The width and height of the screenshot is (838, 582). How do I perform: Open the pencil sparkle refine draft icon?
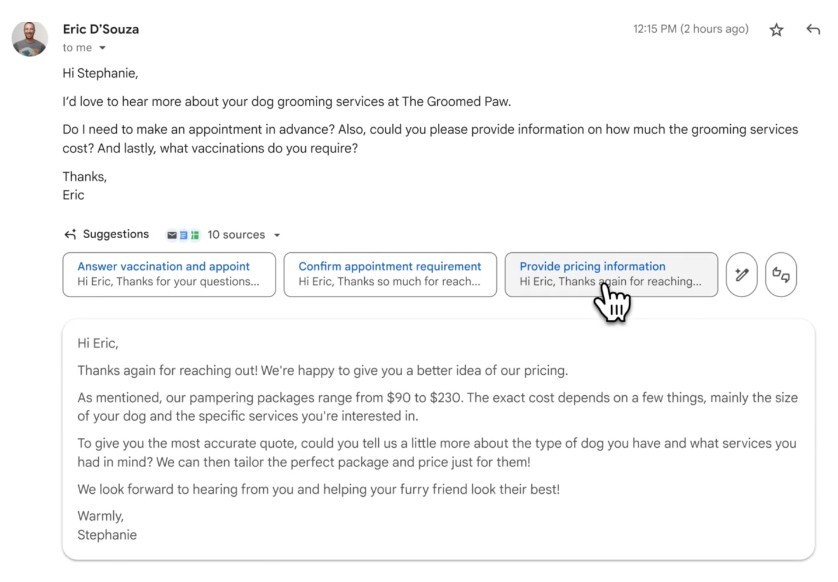(x=742, y=275)
